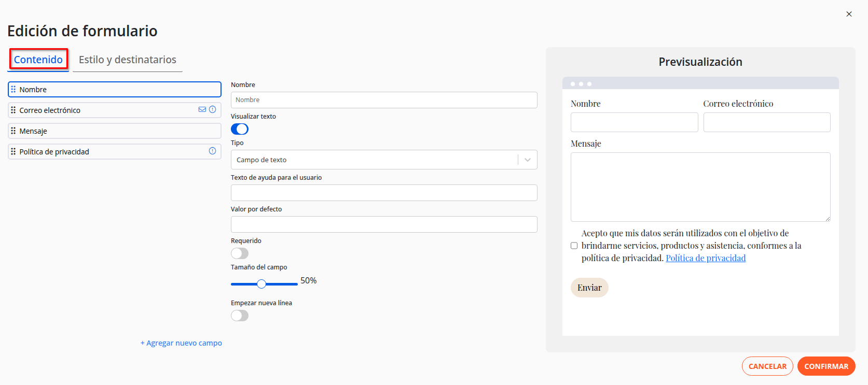Expand the Tipo dropdown chevron arrow
This screenshot has height=385, width=868.
[x=528, y=160]
